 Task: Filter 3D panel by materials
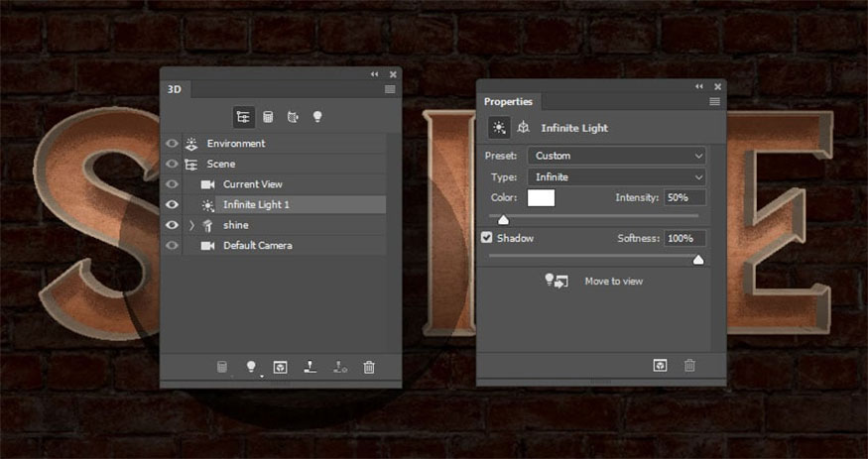[293, 117]
